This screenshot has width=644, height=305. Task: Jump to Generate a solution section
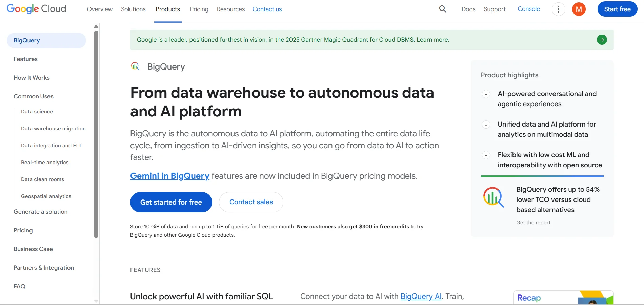(x=41, y=212)
